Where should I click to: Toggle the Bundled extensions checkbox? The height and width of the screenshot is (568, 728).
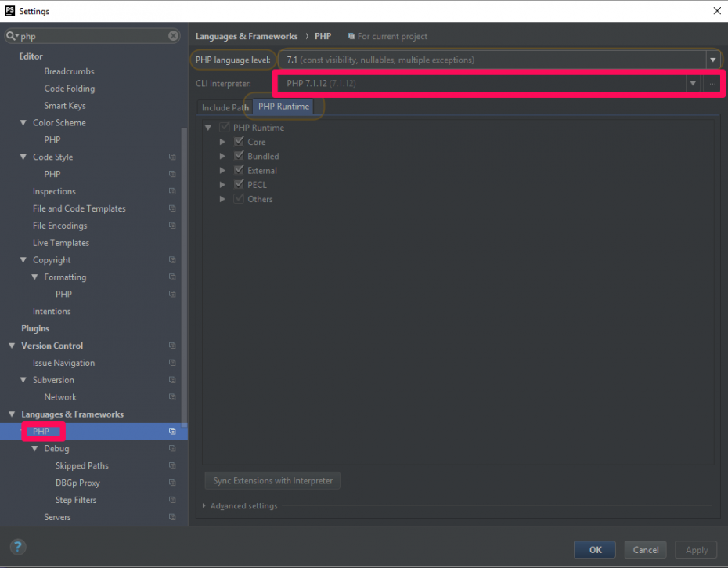pos(239,156)
